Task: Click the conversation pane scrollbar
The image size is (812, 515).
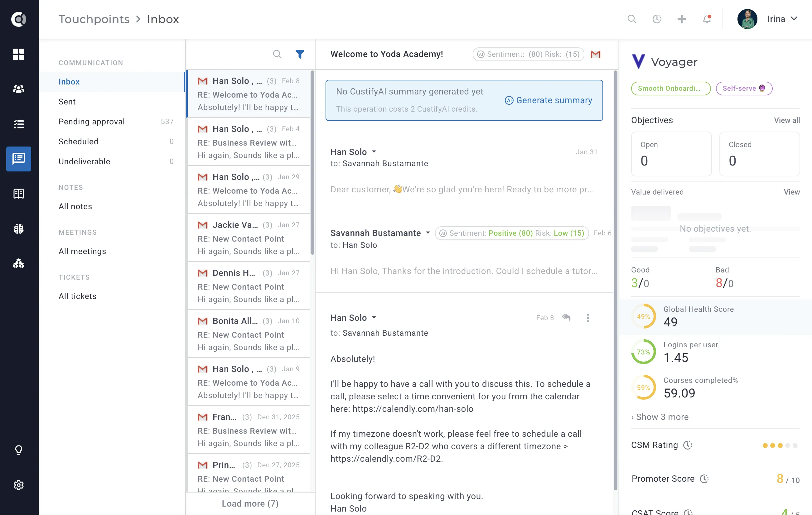Action: [616, 280]
